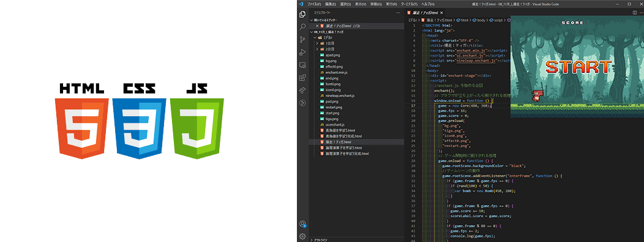This screenshot has width=644, height=242.
Task: Open the 移動(G) menu
Action: pyautogui.click(x=376, y=4)
